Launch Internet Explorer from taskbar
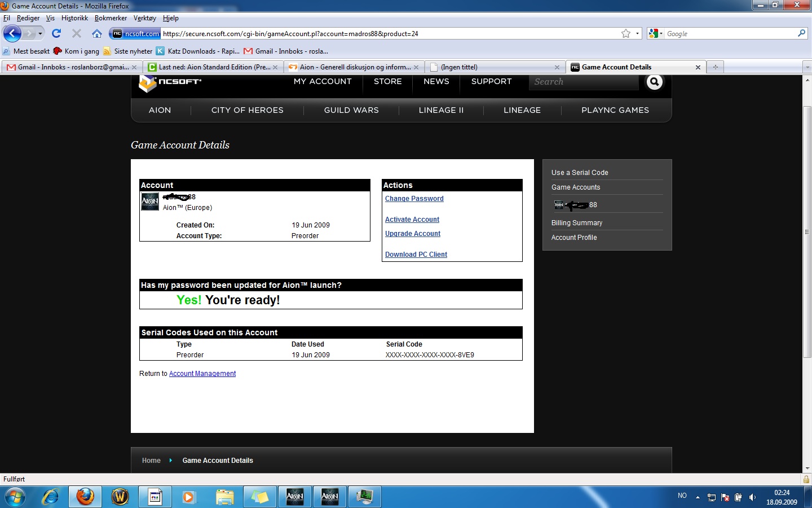The image size is (812, 508). 51,497
